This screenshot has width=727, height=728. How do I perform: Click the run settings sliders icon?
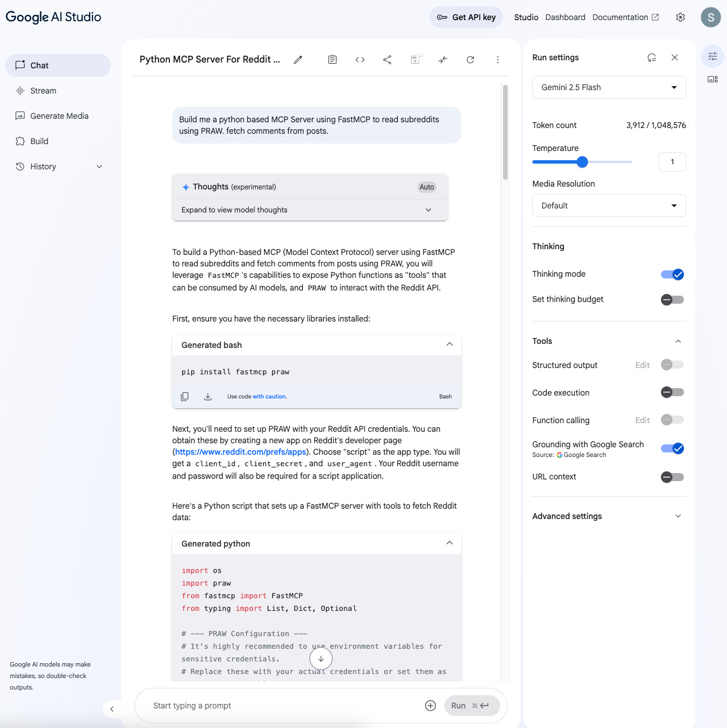pyautogui.click(x=713, y=56)
